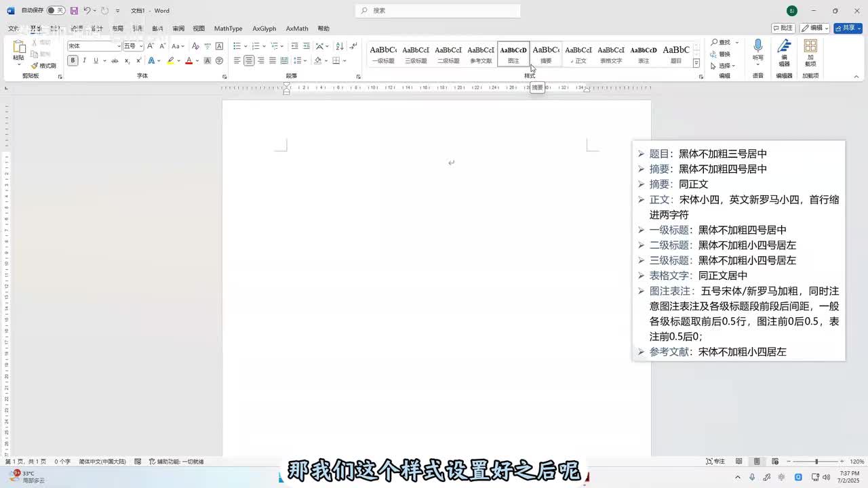Switch to the AxGlyph tab
Viewport: 868px width, 488px height.
pos(264,28)
